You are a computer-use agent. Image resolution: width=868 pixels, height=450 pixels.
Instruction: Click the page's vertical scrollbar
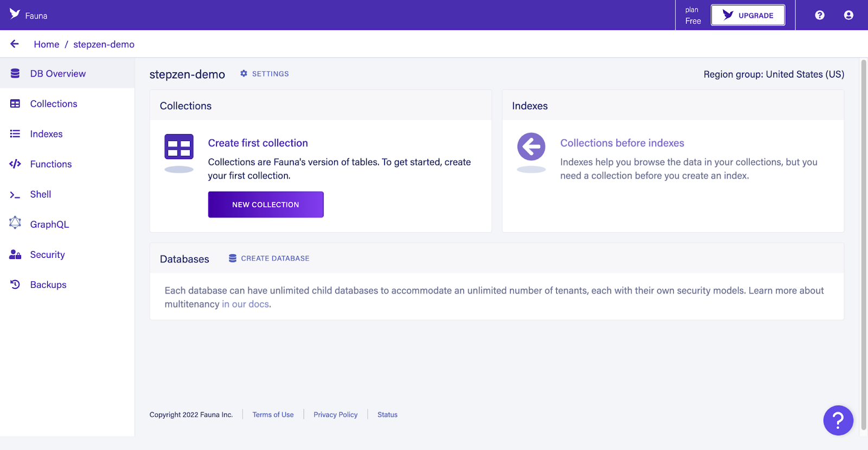864,244
